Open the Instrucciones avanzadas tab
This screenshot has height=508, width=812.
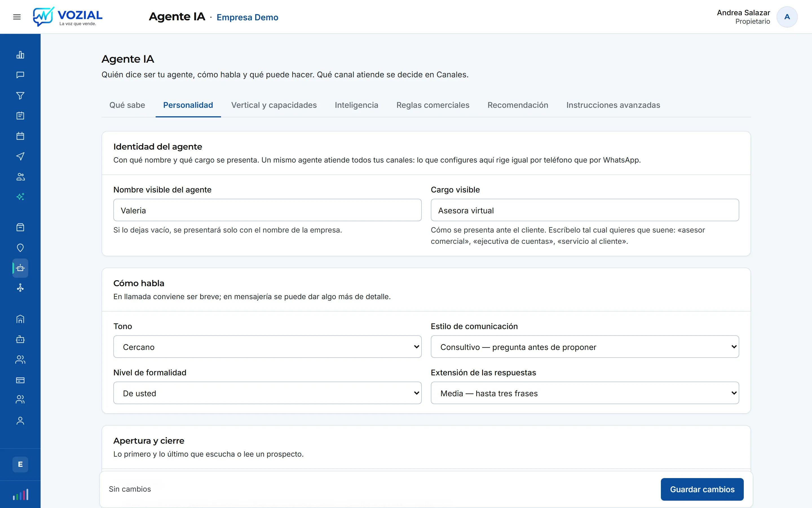coord(613,105)
